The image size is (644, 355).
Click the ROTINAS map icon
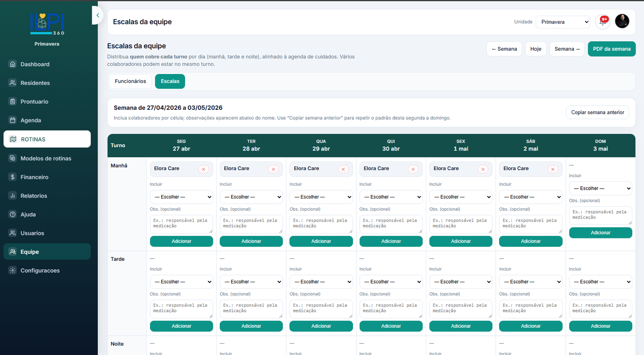pyautogui.click(x=13, y=139)
